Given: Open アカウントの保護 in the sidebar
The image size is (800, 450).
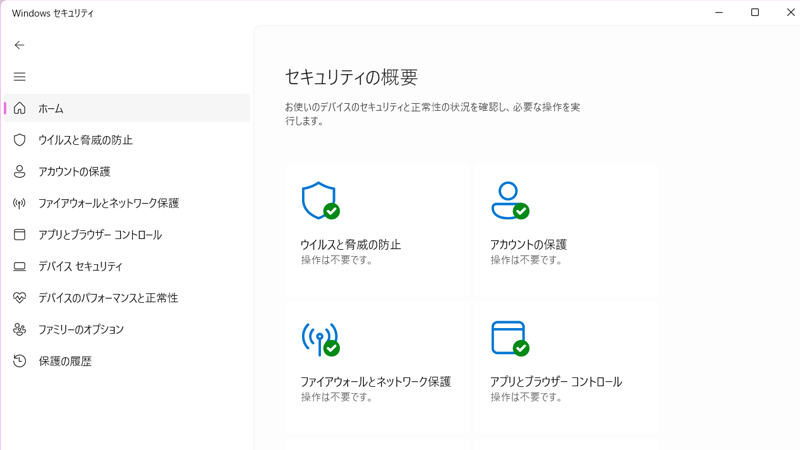Looking at the screenshot, I should click(127, 171).
